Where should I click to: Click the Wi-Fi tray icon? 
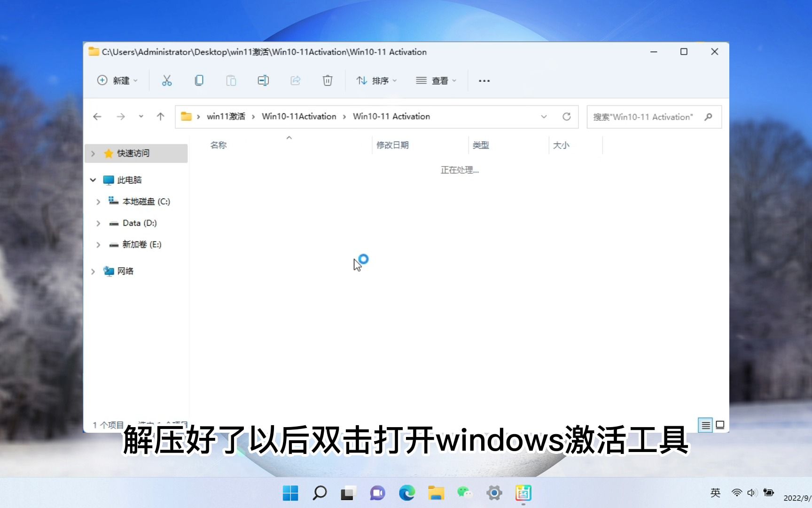click(x=737, y=492)
